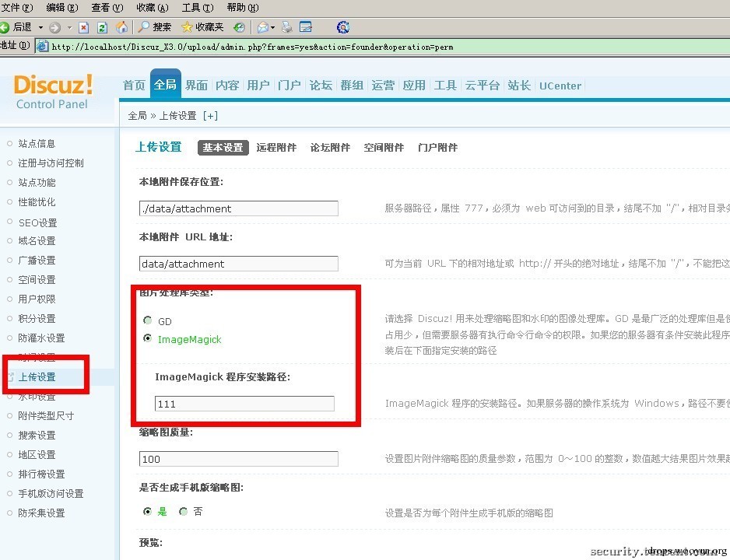
Task: Choose 否 for mobile thumbnail generation
Action: pos(184,512)
